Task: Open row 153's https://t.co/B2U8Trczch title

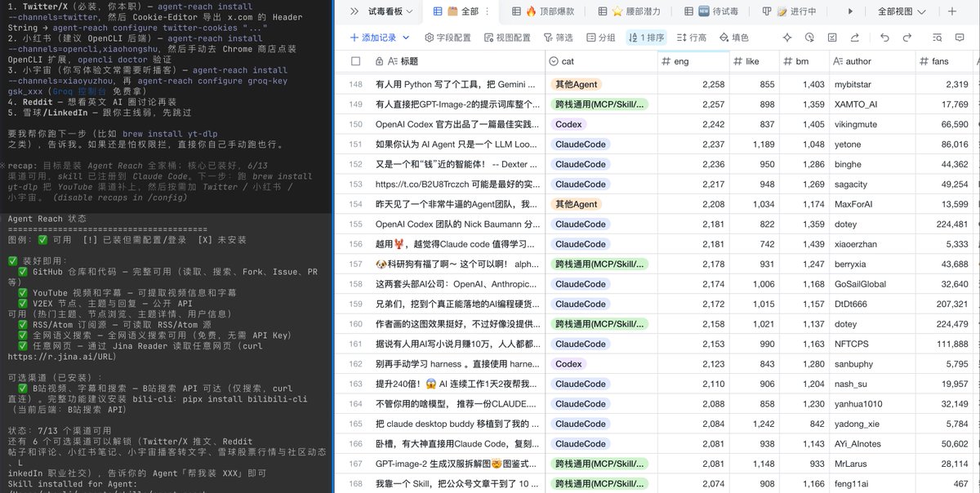Action: coord(457,184)
